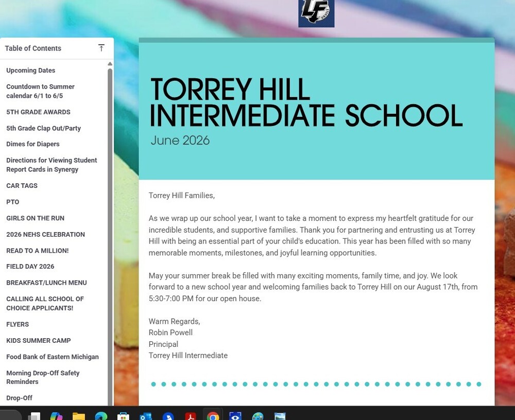The image size is (515, 420).
Task: Select 2026 NEHS CELEBRATION entry
Action: pyautogui.click(x=45, y=235)
